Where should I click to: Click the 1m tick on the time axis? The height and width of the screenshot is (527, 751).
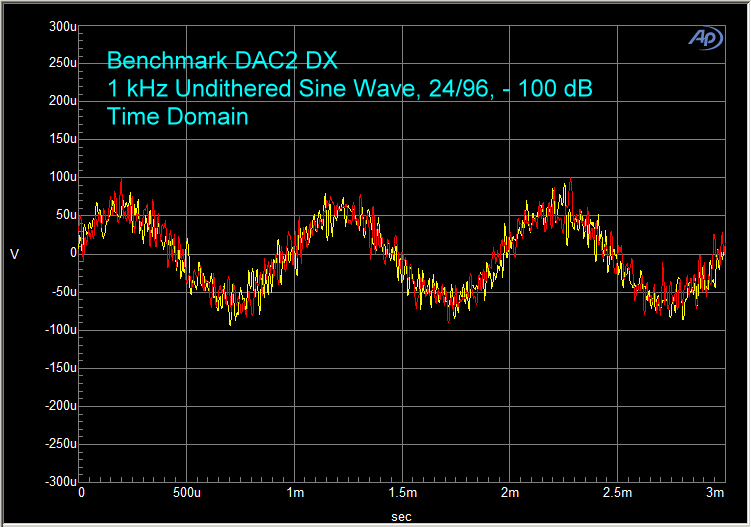[x=296, y=493]
